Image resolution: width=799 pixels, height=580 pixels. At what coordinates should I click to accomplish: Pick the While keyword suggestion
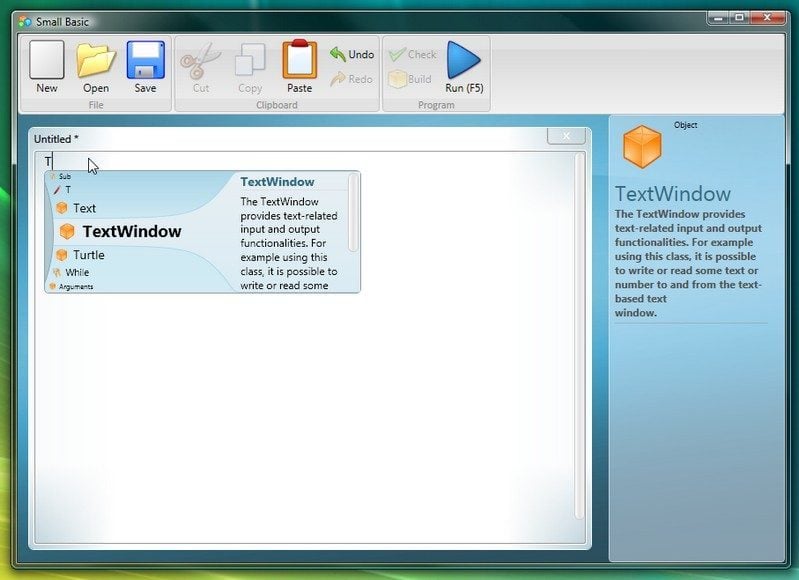point(77,272)
